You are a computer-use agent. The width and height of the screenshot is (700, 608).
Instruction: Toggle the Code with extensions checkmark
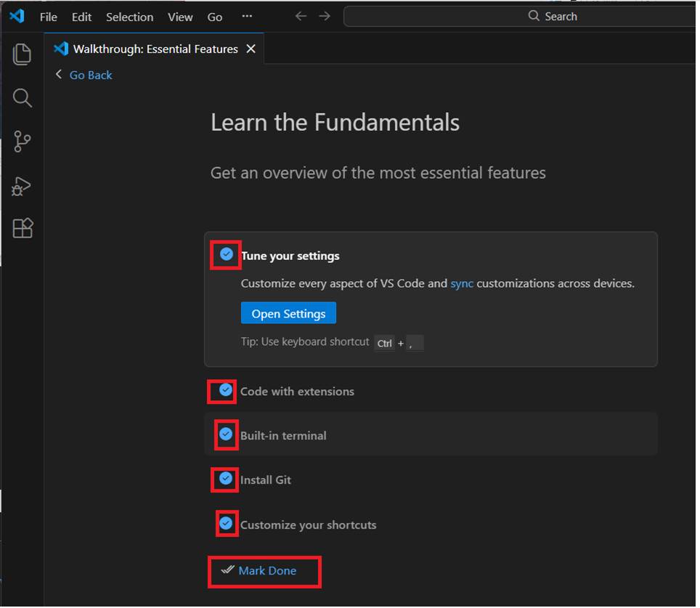(x=226, y=390)
